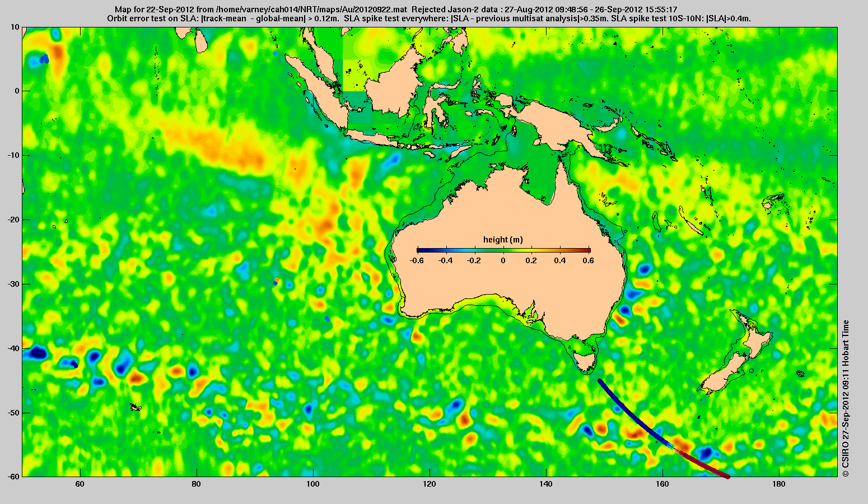Click the "height (m)" colorbar label
The image size is (868, 504).
coord(503,240)
